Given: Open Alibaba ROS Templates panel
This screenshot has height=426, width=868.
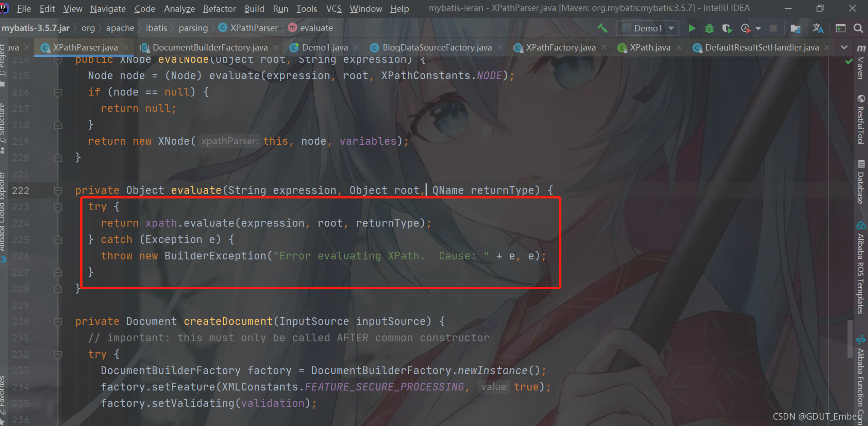Looking at the screenshot, I should click(861, 269).
